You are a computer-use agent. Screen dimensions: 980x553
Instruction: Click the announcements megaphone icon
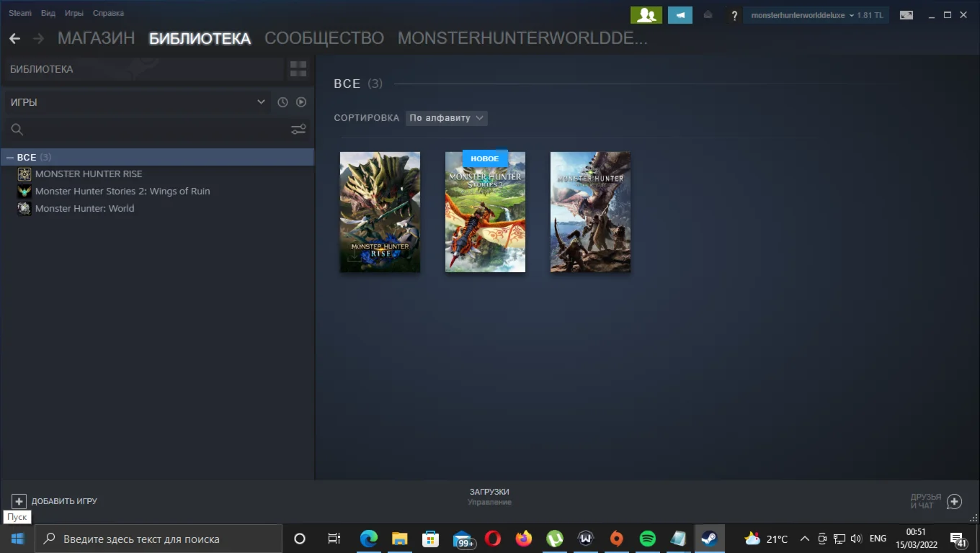pos(680,15)
